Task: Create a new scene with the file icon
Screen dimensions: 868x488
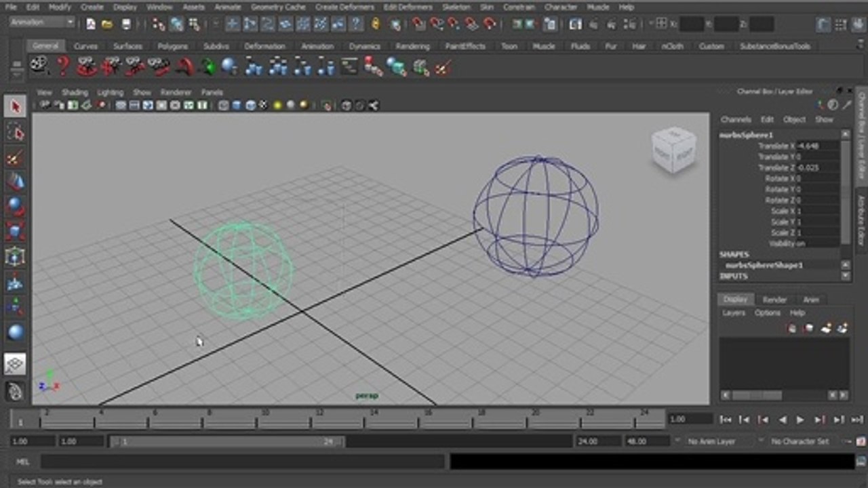Action: [x=92, y=24]
